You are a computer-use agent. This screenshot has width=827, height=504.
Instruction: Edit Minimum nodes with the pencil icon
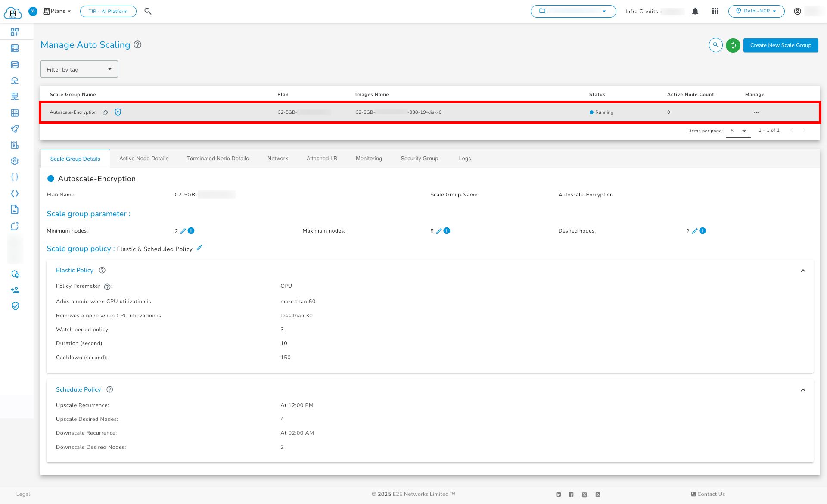[x=183, y=231]
